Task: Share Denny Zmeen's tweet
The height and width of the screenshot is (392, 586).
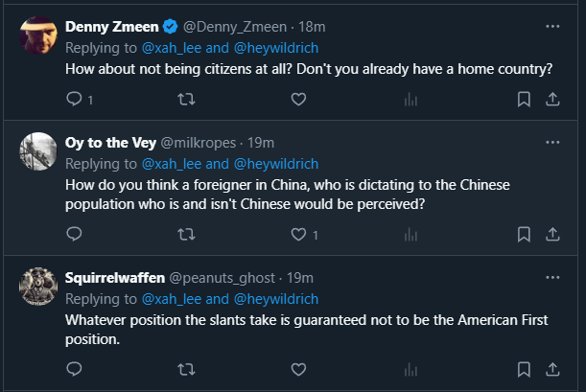Action: 552,99
